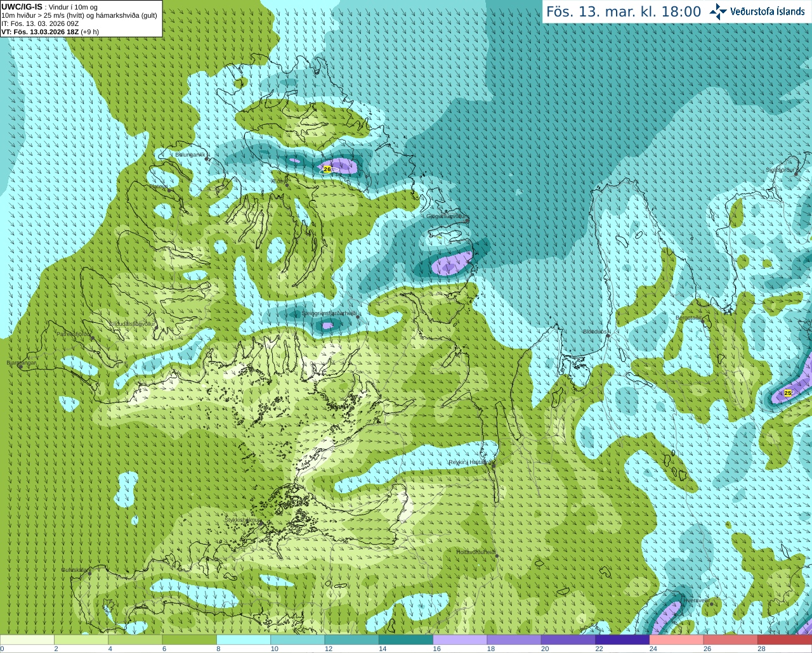Click the purple patch below Steingrímsfjarðarheiði label

tap(327, 325)
